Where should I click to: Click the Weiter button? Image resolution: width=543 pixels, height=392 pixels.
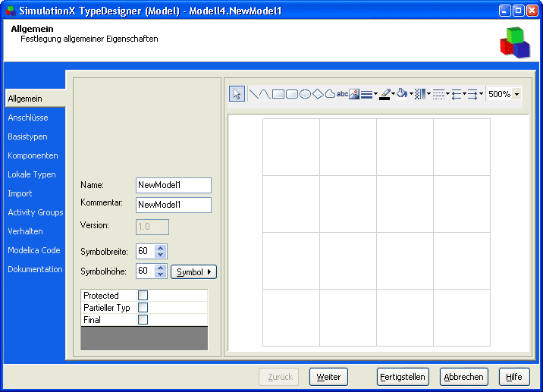tap(328, 377)
